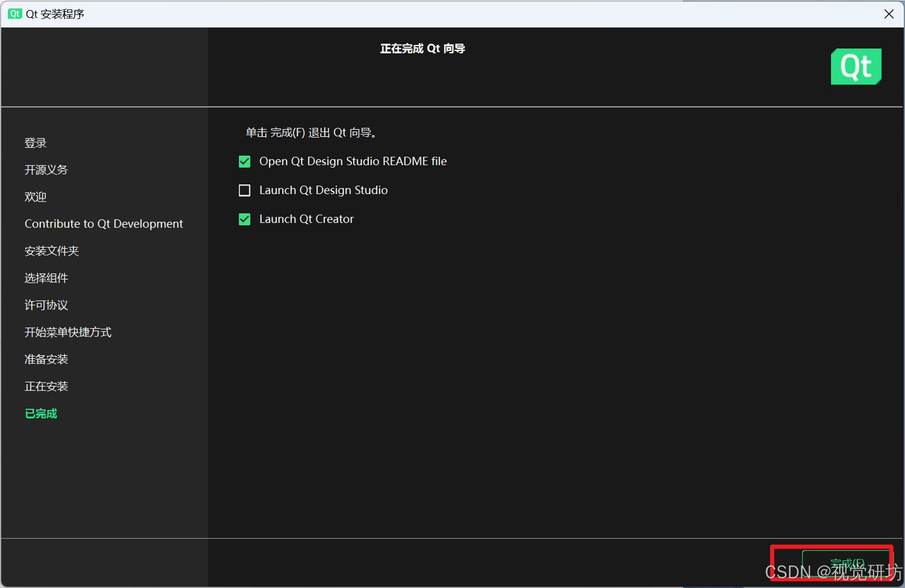
Task: Close the Qt installer window
Action: tap(889, 14)
